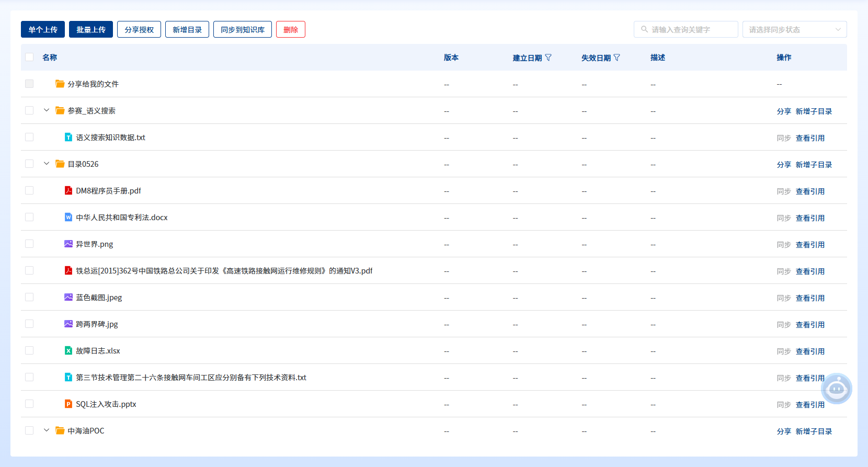Open the 请选择同步状态 dropdown
This screenshot has width=868, height=467.
pyautogui.click(x=794, y=29)
